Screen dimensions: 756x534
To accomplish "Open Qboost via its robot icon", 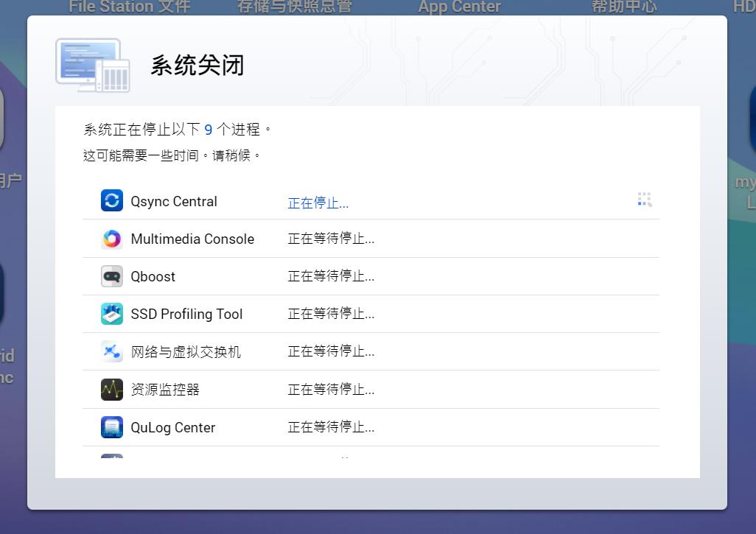I will click(111, 275).
